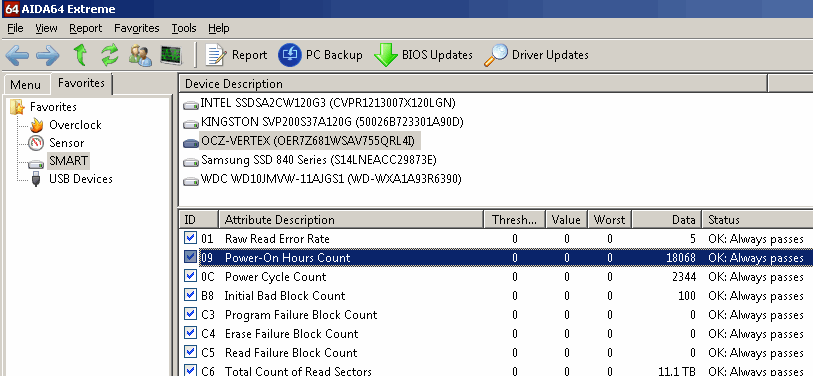Click the back arrow navigation icon
Screen dimensions: 813x376
pyautogui.click(x=17, y=55)
